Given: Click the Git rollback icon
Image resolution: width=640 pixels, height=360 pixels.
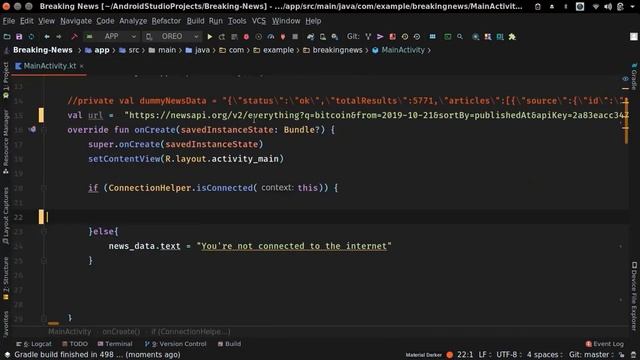Looking at the screenshot, I should (x=417, y=37).
